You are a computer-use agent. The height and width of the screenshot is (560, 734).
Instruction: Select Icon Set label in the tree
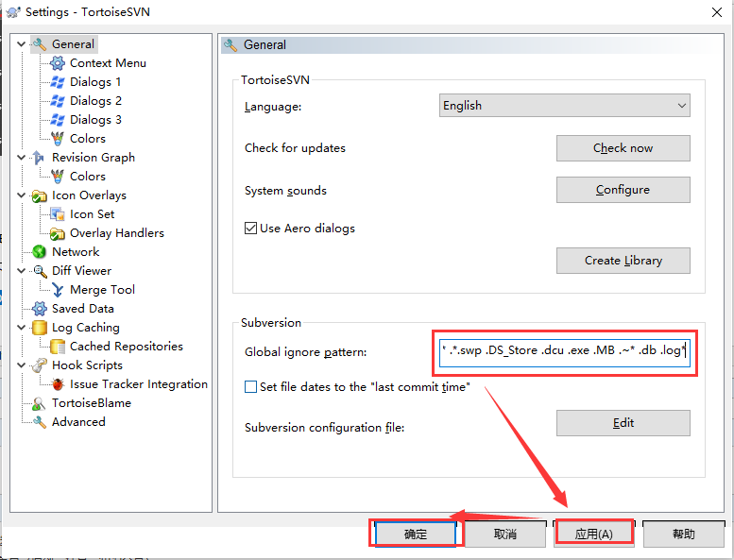pos(93,214)
